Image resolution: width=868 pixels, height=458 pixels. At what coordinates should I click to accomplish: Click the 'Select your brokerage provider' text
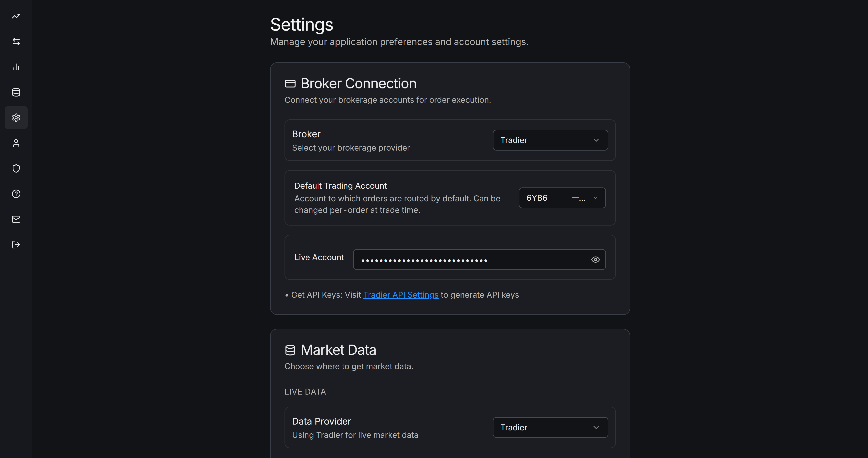pyautogui.click(x=351, y=148)
